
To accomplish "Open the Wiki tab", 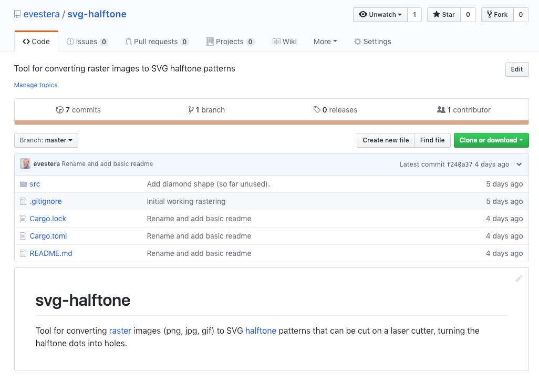I will click(x=285, y=42).
